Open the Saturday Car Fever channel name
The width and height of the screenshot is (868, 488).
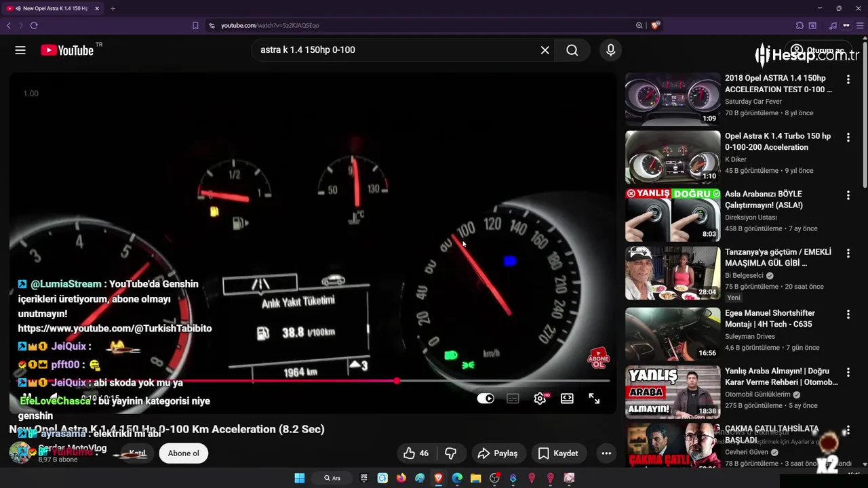tap(753, 102)
